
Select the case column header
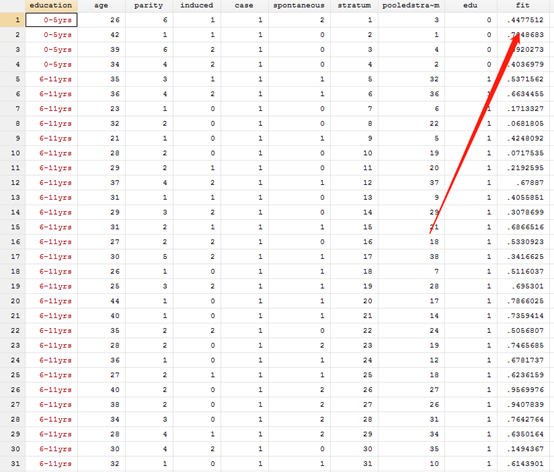point(244,5)
